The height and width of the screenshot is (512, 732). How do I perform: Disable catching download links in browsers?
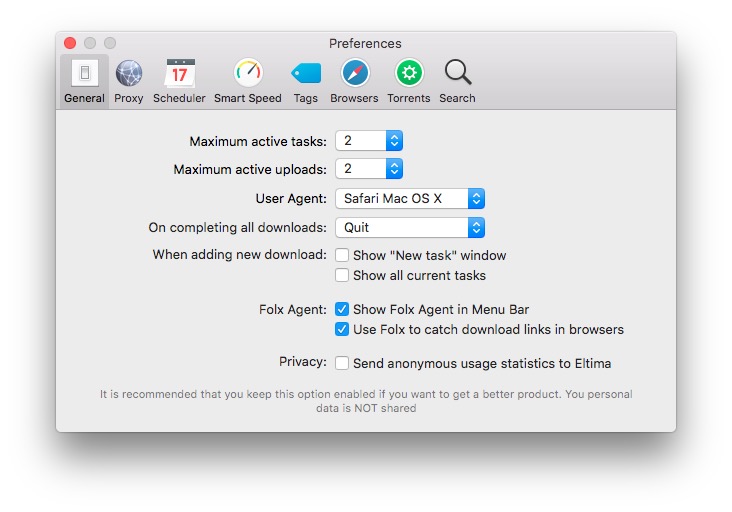pos(342,329)
